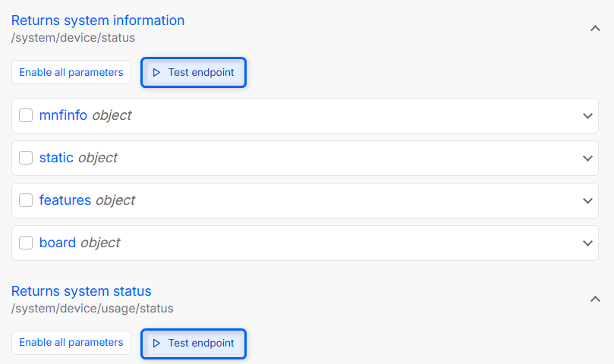Tick the static object checkbox
614x364 pixels.
(26, 158)
